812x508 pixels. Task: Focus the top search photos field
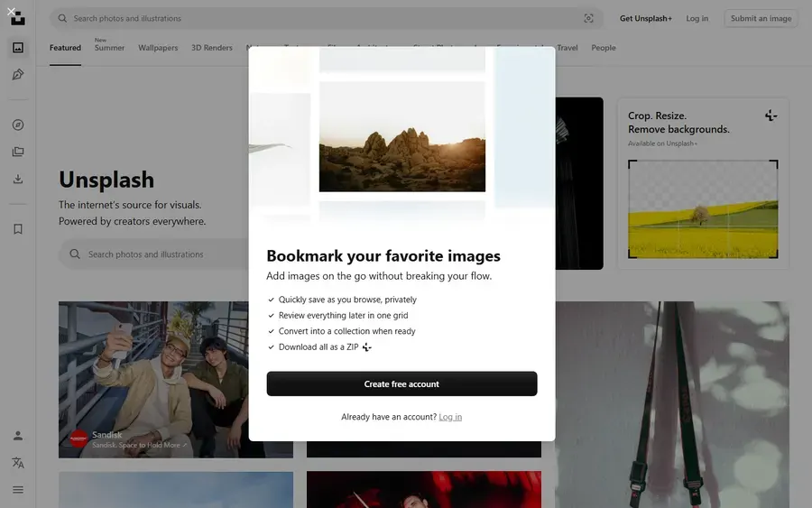click(327, 18)
